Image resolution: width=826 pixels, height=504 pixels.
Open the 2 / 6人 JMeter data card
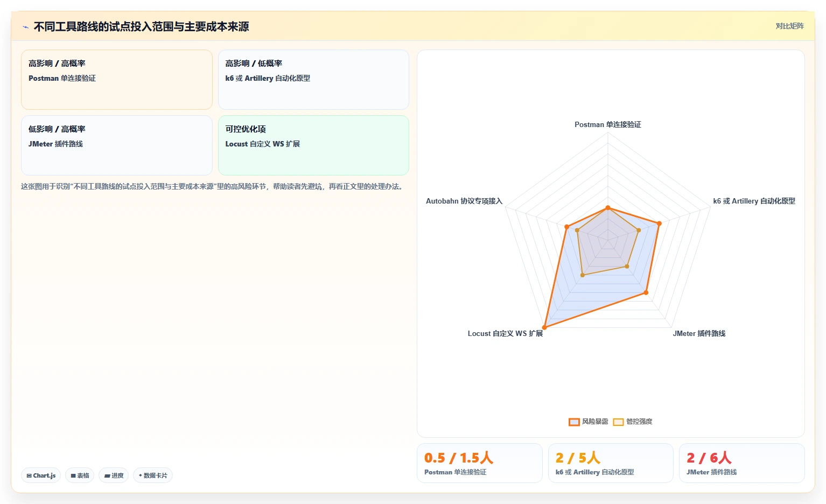coord(742,463)
